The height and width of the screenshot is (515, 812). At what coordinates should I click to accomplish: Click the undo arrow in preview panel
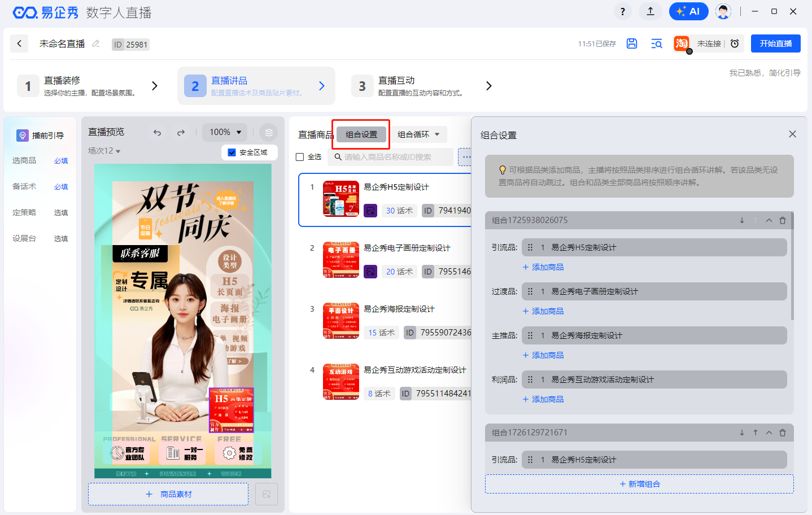coord(157,133)
